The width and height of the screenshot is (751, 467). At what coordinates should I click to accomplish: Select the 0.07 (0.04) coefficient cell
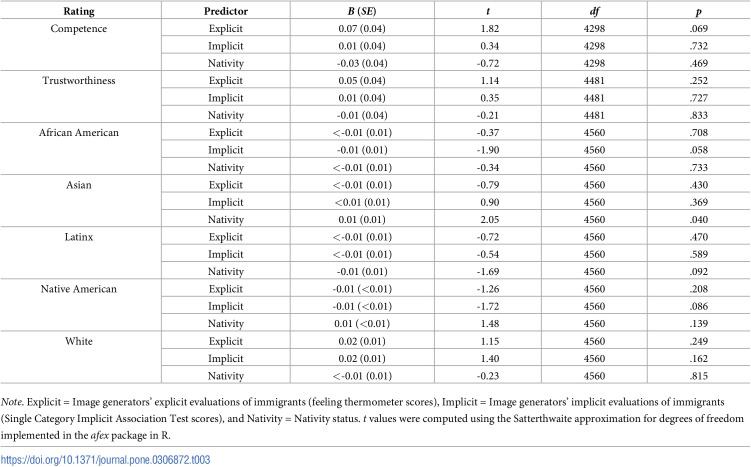362,29
